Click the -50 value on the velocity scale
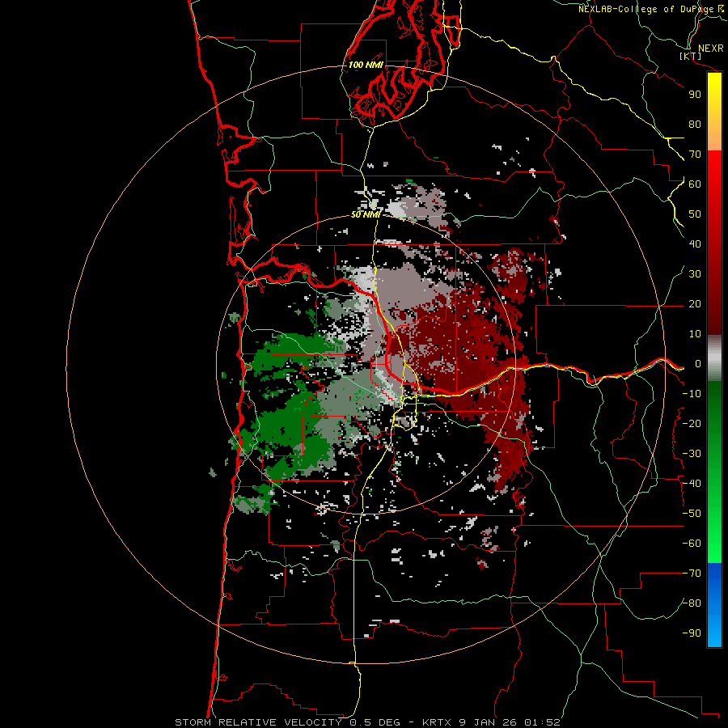The height and width of the screenshot is (728, 728). click(692, 514)
